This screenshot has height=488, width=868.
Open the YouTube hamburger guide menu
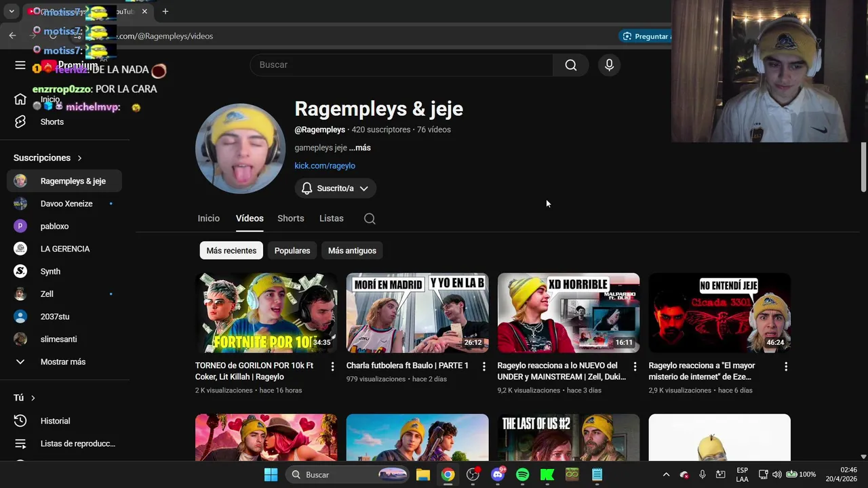[x=20, y=65]
